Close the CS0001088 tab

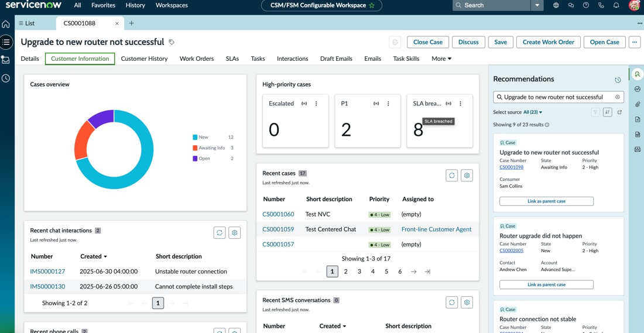point(117,23)
